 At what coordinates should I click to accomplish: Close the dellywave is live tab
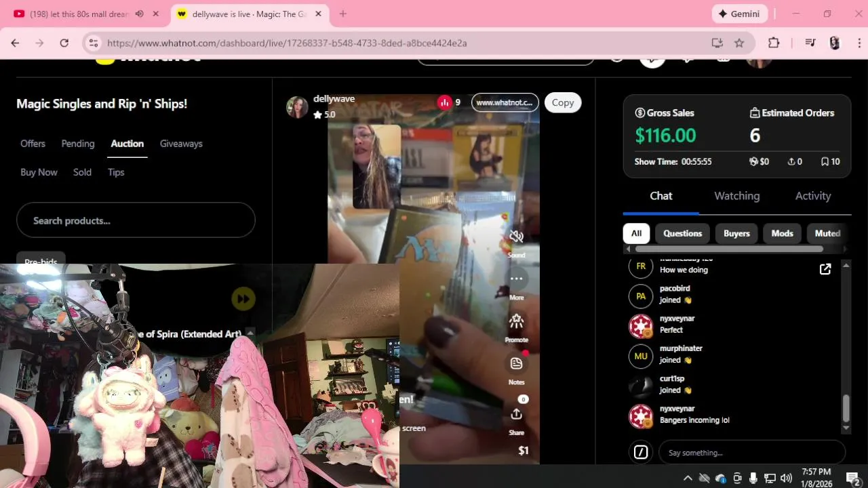(x=319, y=14)
